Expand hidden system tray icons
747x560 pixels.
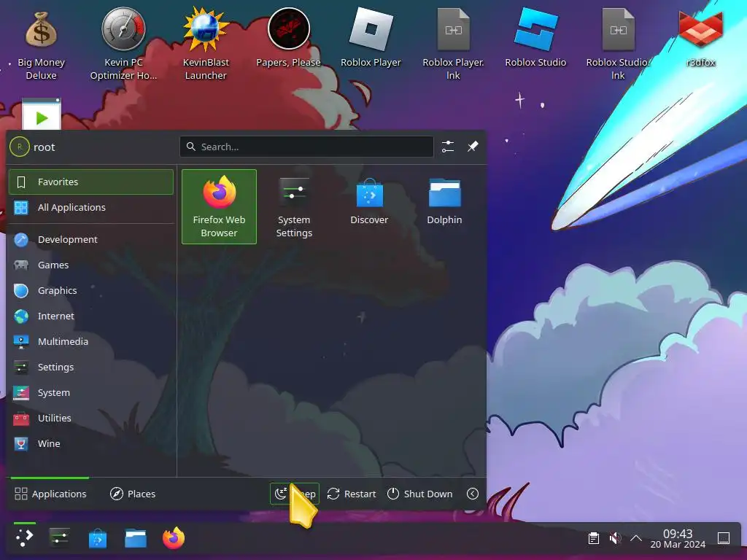636,538
